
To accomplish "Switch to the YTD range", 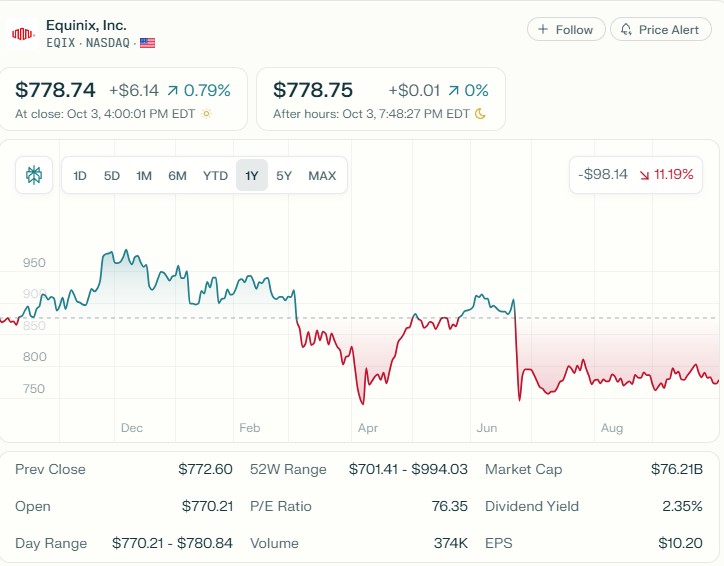I will click(215, 176).
